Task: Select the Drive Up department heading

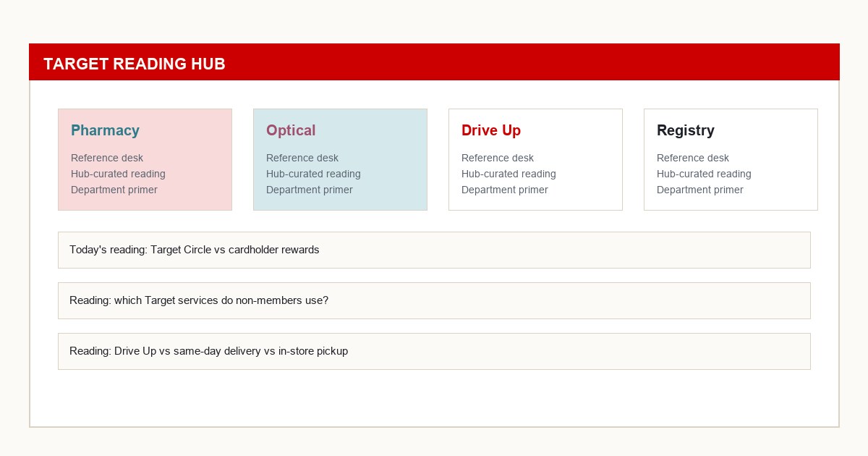Action: [x=491, y=131]
